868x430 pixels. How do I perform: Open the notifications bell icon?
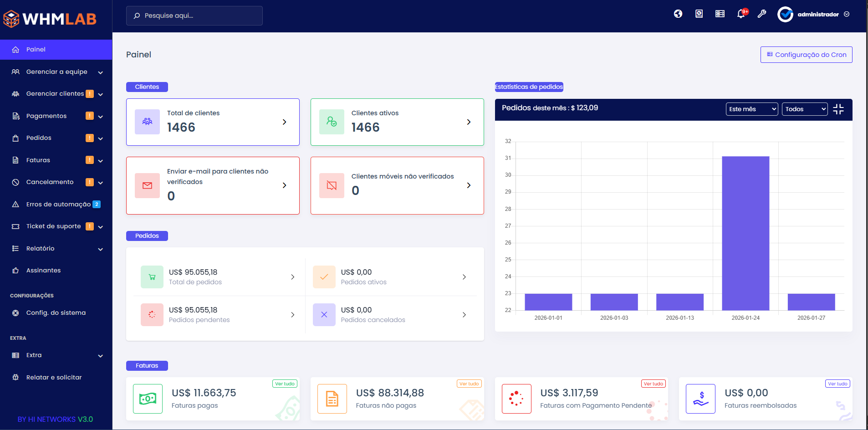pos(741,14)
